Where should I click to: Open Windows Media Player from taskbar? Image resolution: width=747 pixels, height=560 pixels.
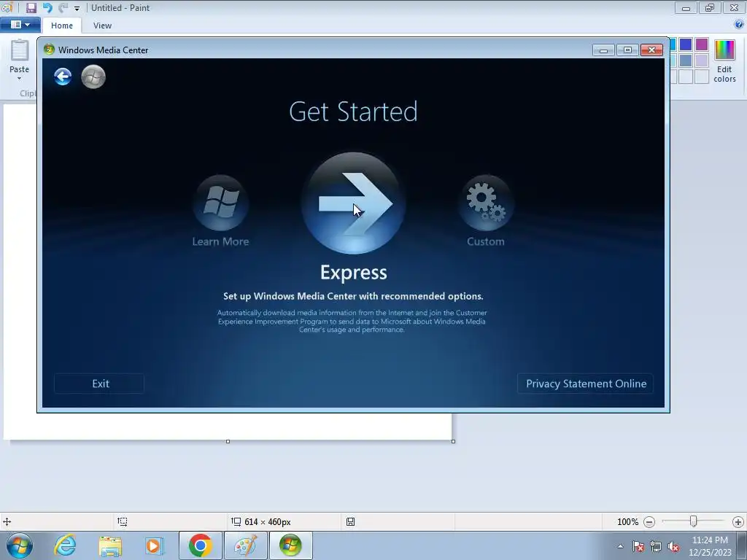pos(154,545)
